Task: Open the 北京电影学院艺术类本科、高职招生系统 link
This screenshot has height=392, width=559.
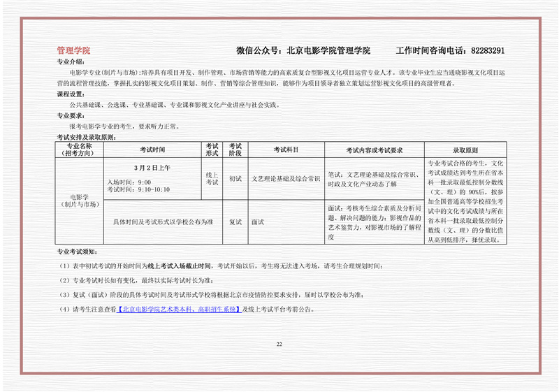Action: click(179, 309)
